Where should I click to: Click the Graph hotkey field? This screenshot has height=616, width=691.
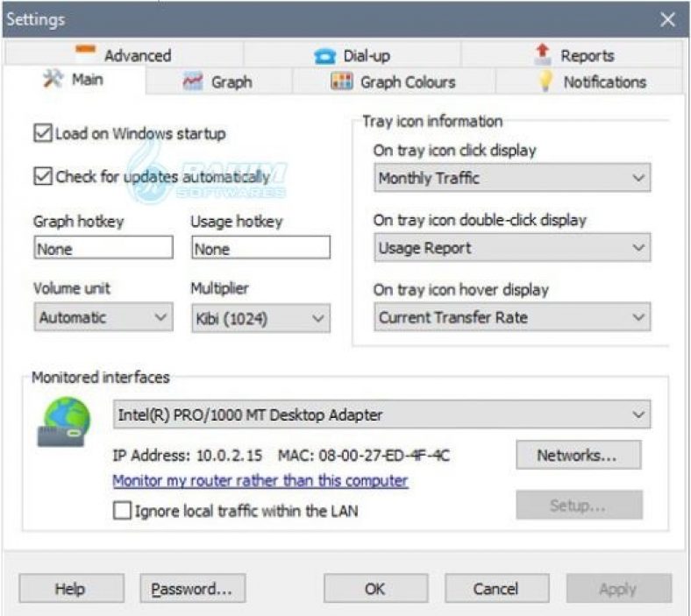coord(103,247)
